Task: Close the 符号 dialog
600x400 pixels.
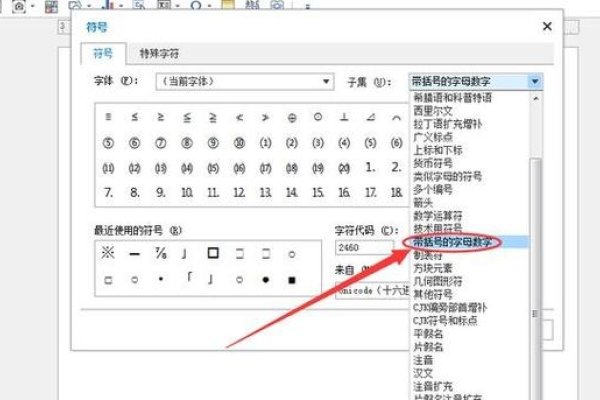Action: 547,26
